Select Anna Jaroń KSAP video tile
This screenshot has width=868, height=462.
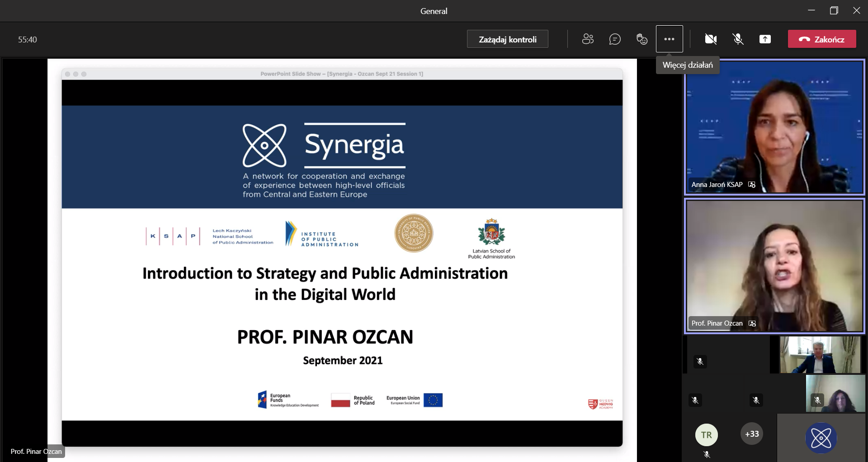pos(774,127)
